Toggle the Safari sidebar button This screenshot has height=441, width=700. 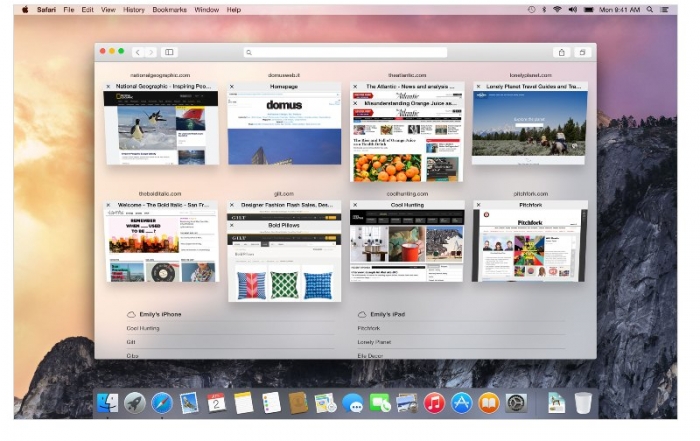pos(169,52)
